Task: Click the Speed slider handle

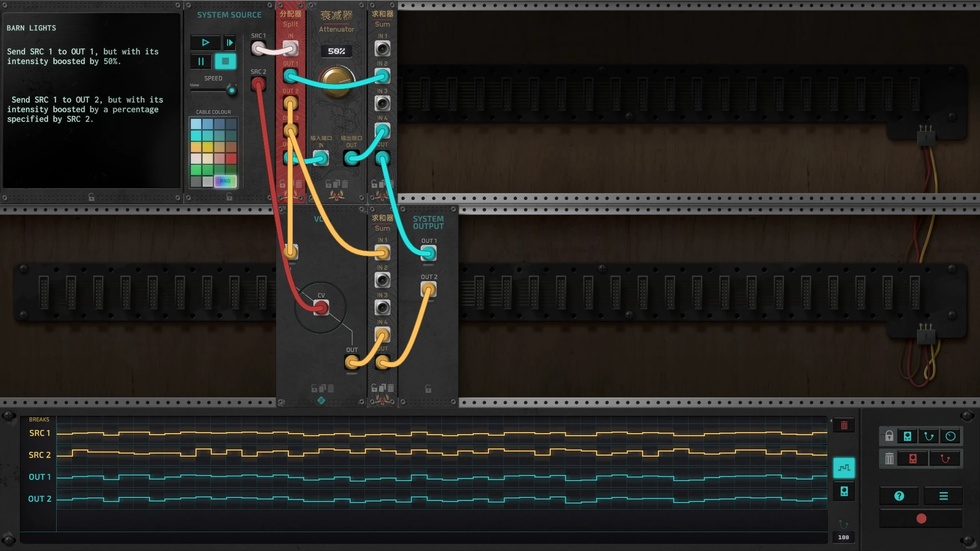Action: click(x=232, y=90)
